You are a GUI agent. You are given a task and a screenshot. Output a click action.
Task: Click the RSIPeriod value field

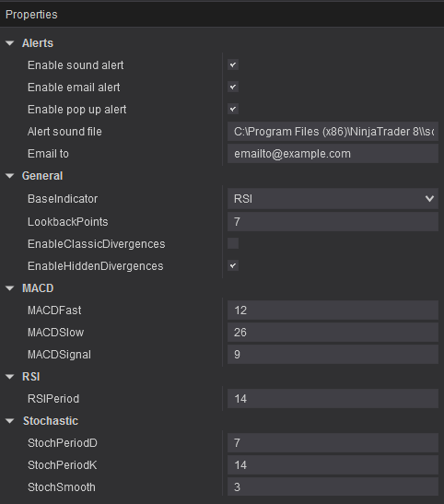point(333,399)
